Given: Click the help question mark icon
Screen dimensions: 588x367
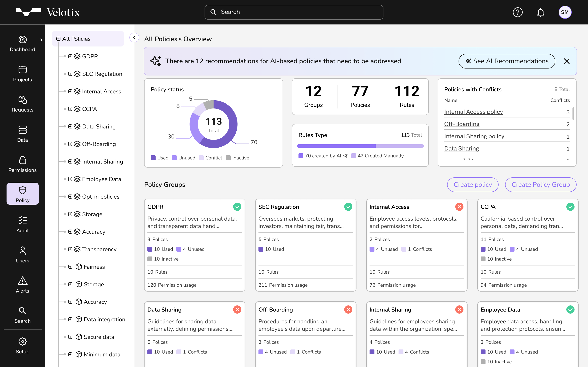Looking at the screenshot, I should coord(518,12).
